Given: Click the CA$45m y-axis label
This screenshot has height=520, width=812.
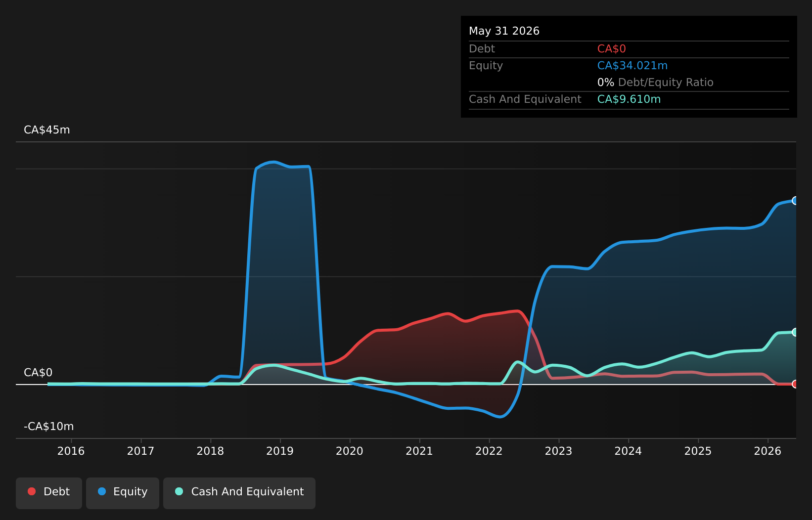Looking at the screenshot, I should tap(47, 130).
